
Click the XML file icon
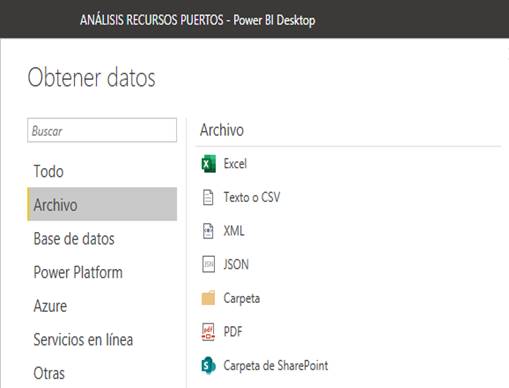point(208,231)
